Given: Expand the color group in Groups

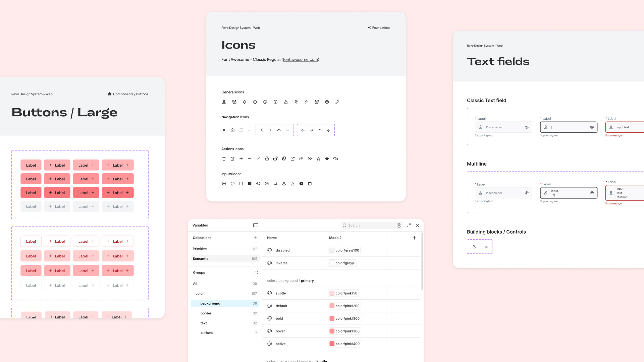Looking at the screenshot, I should click(200, 293).
